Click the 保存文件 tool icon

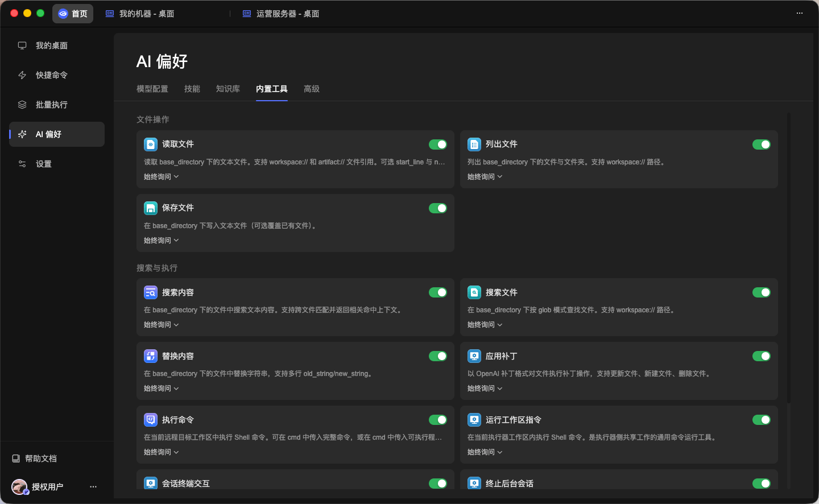click(151, 208)
